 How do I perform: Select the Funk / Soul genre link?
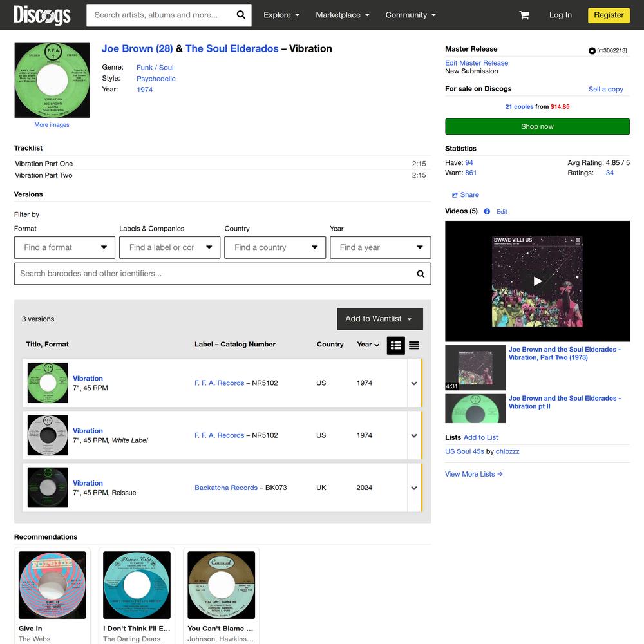pos(155,68)
